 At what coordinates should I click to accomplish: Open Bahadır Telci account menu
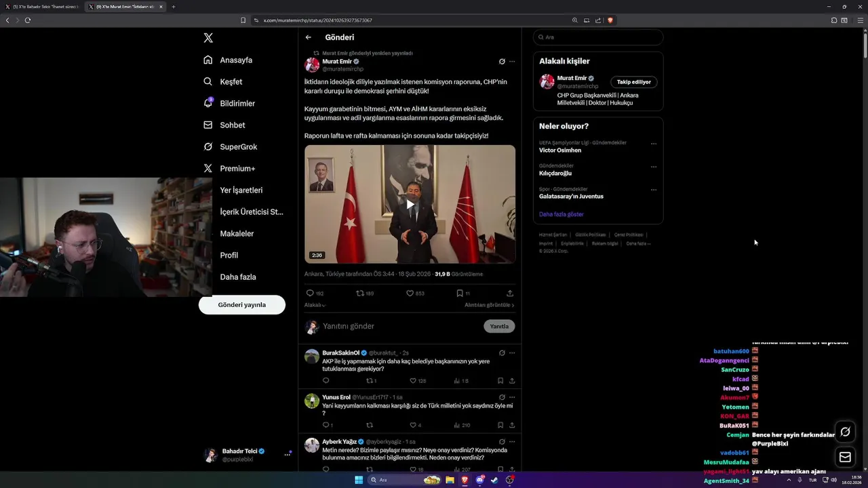[x=248, y=455]
